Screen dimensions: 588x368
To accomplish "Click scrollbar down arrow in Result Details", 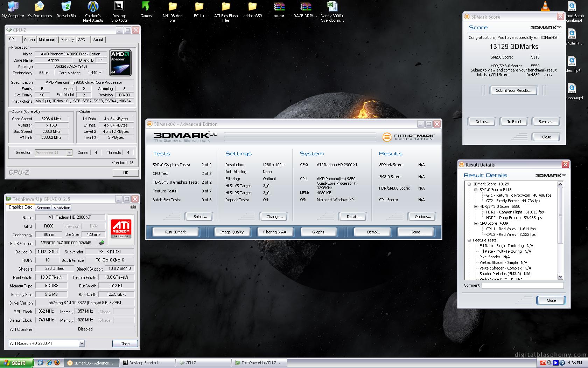I will (x=560, y=277).
